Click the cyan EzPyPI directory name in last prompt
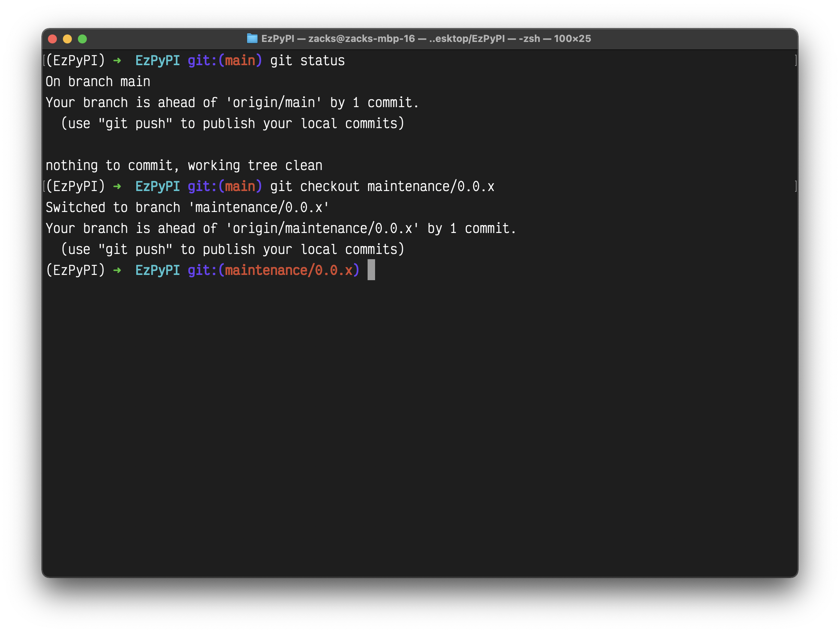Viewport: 840px width, 633px height. click(158, 270)
